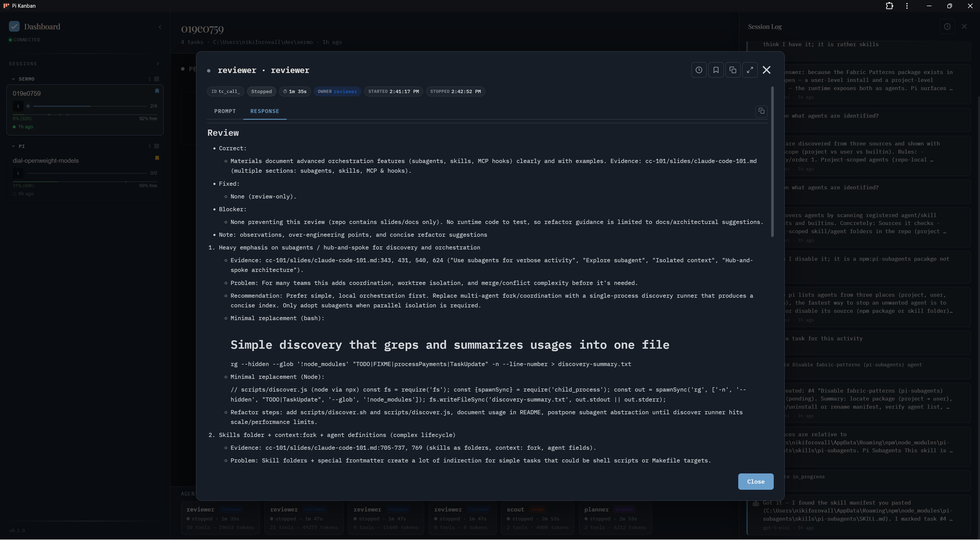Open the three-dot menu in title bar

(907, 6)
